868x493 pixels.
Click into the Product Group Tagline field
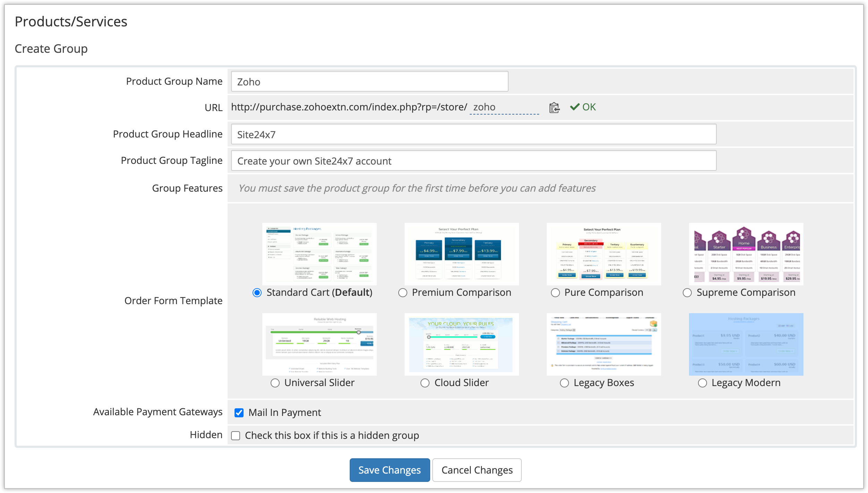(x=474, y=161)
